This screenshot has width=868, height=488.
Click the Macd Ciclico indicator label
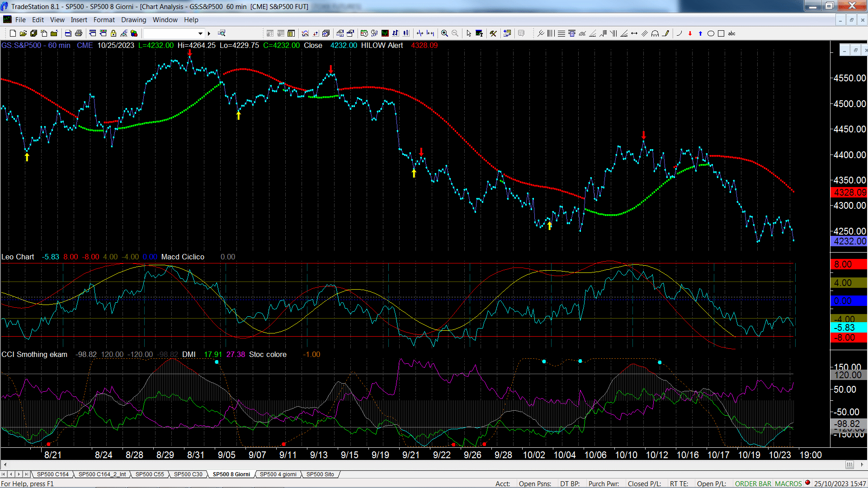point(183,257)
